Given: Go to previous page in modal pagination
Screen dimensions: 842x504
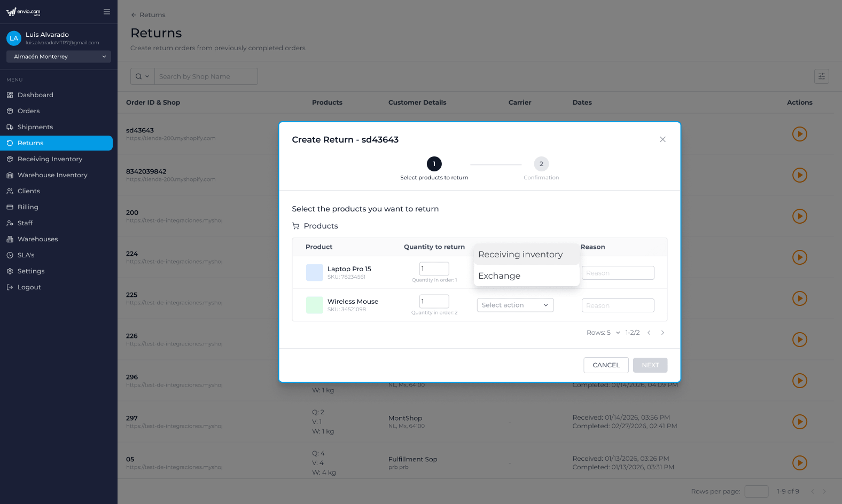Looking at the screenshot, I should pyautogui.click(x=649, y=333).
